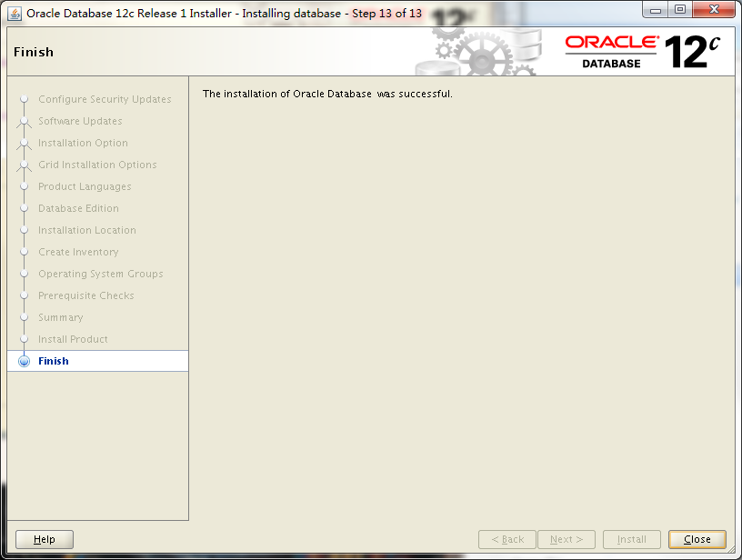Select the Create Inventory step

tap(78, 252)
